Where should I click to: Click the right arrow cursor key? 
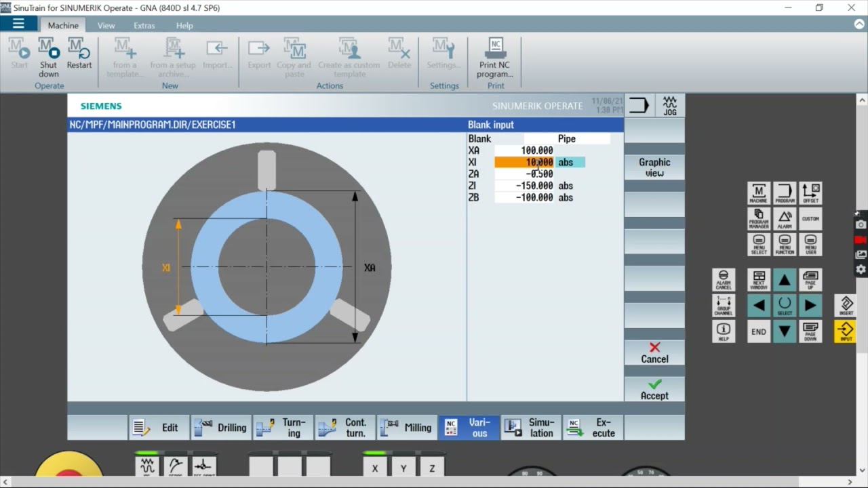click(810, 306)
